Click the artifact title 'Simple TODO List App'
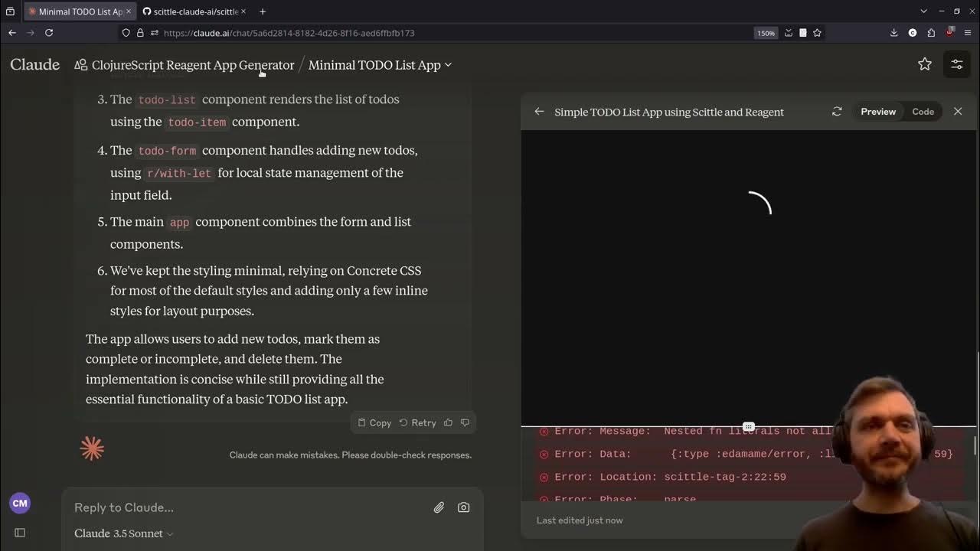The width and height of the screenshot is (980, 551). click(x=669, y=112)
